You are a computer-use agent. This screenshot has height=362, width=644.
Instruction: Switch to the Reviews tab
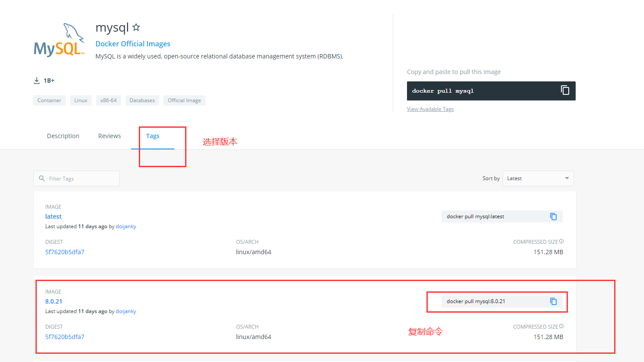pyautogui.click(x=109, y=136)
